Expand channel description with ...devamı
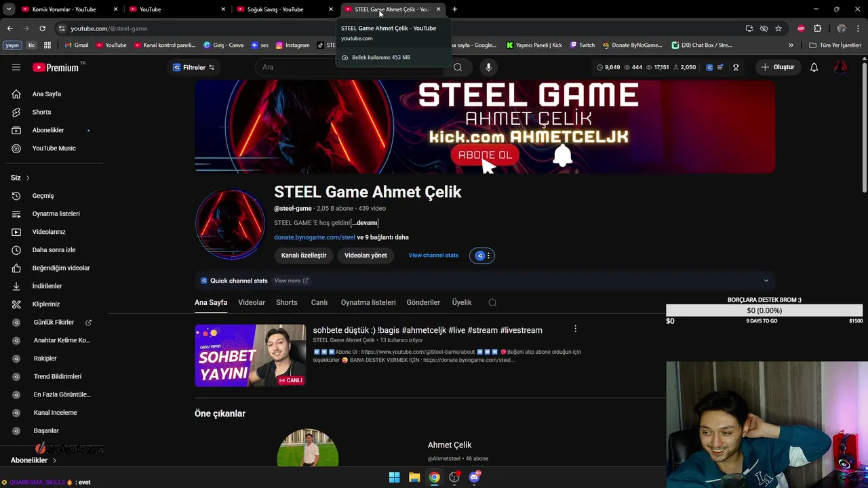 pyautogui.click(x=365, y=222)
